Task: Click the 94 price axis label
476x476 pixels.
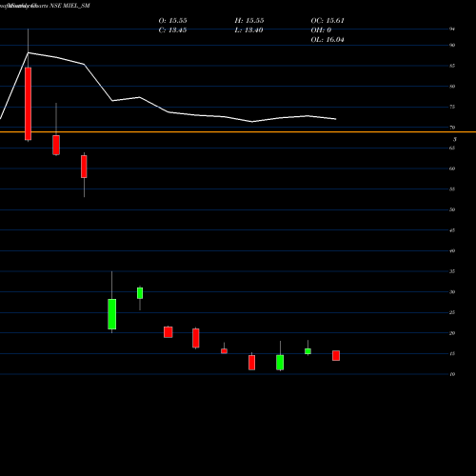Action: pyautogui.click(x=452, y=29)
